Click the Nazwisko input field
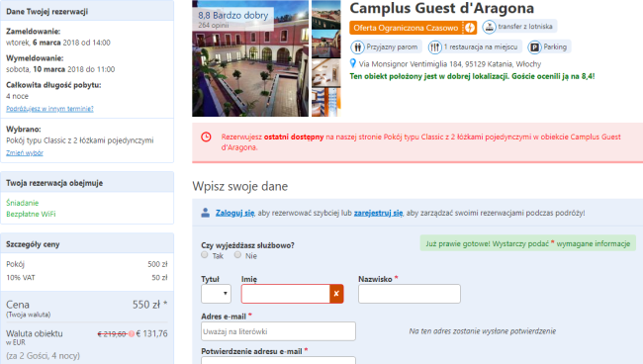This screenshot has width=643, height=364. 410,294
